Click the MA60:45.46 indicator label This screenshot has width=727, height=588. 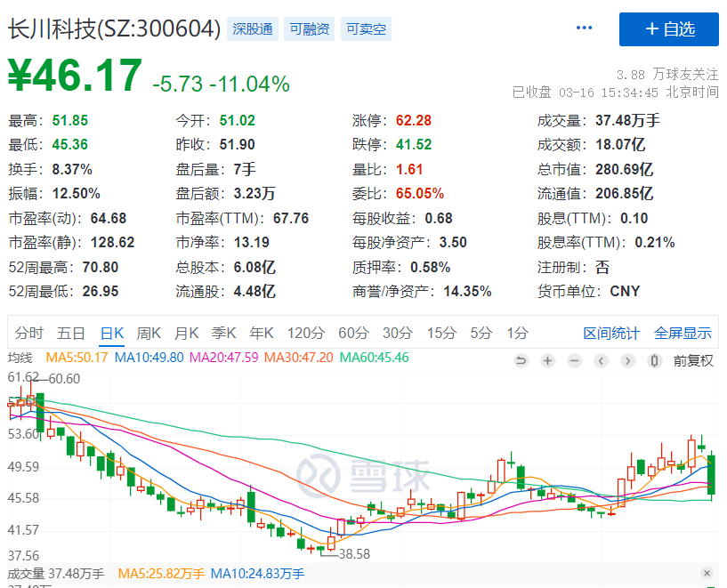374,358
